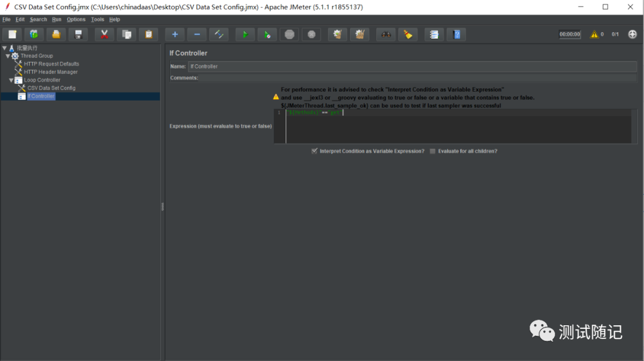Screen dimensions: 644x361
Task: Maximize the JMeter window
Action: coord(605,7)
